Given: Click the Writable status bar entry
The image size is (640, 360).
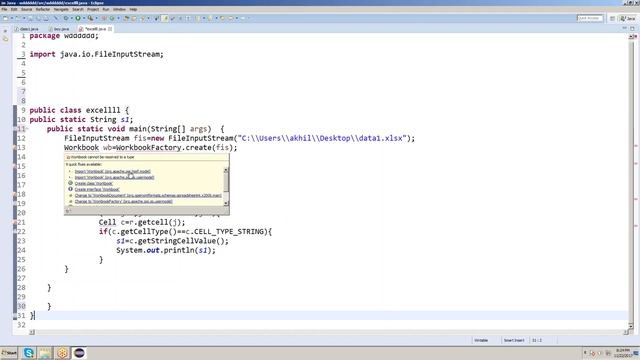Looking at the screenshot, I should [481, 340].
